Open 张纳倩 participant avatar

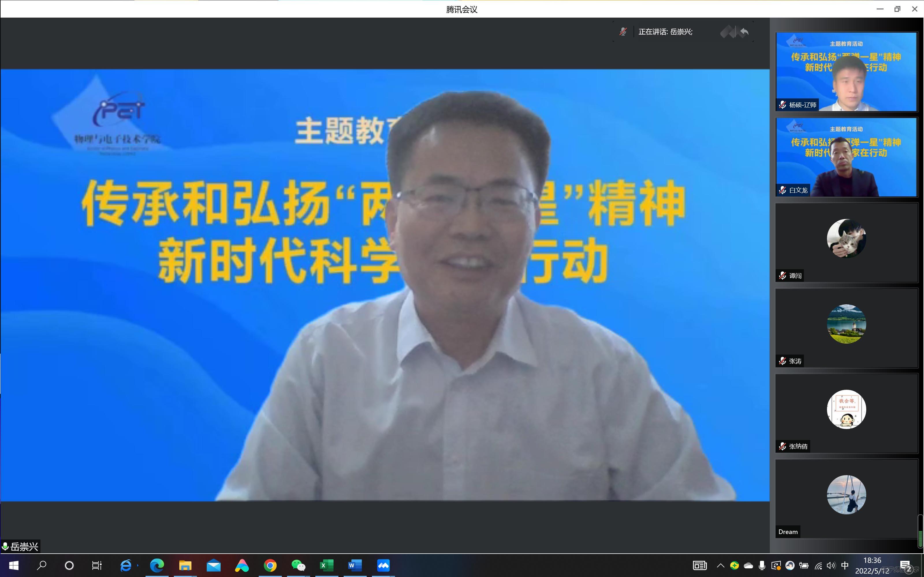coord(846,409)
